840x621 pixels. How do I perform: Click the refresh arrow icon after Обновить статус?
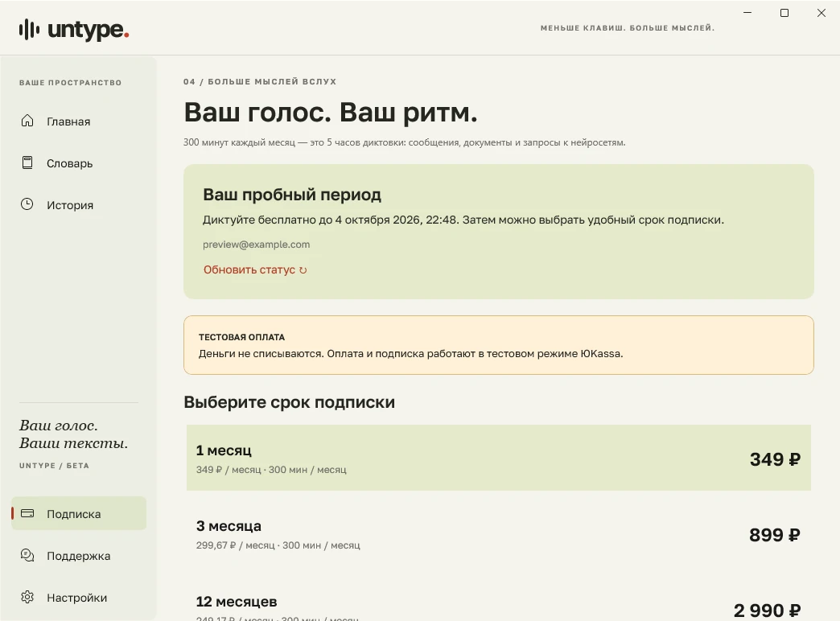click(303, 270)
